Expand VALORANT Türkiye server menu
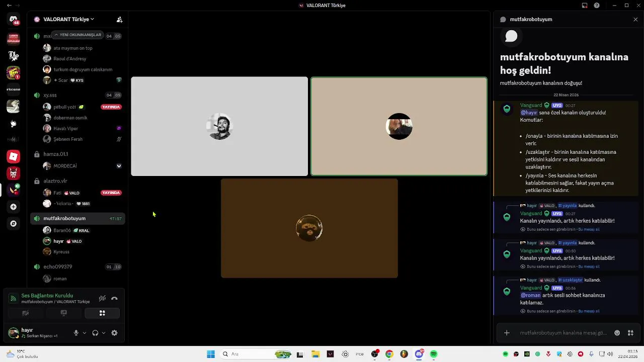Image resolution: width=644 pixels, height=362 pixels. [x=69, y=19]
